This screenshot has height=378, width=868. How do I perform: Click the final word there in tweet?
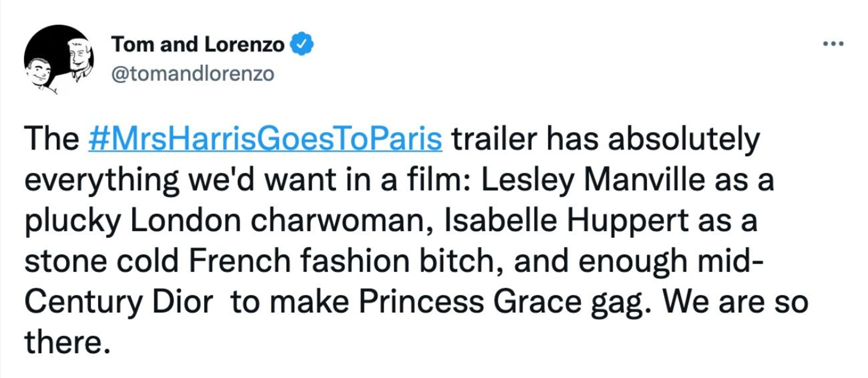click(x=67, y=342)
